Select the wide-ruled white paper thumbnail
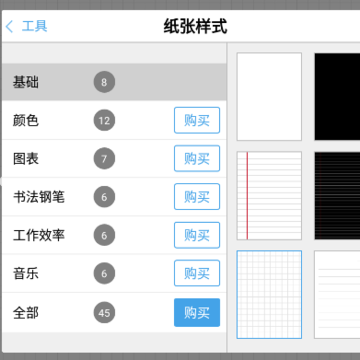This screenshot has height=360, width=360. 337,295
